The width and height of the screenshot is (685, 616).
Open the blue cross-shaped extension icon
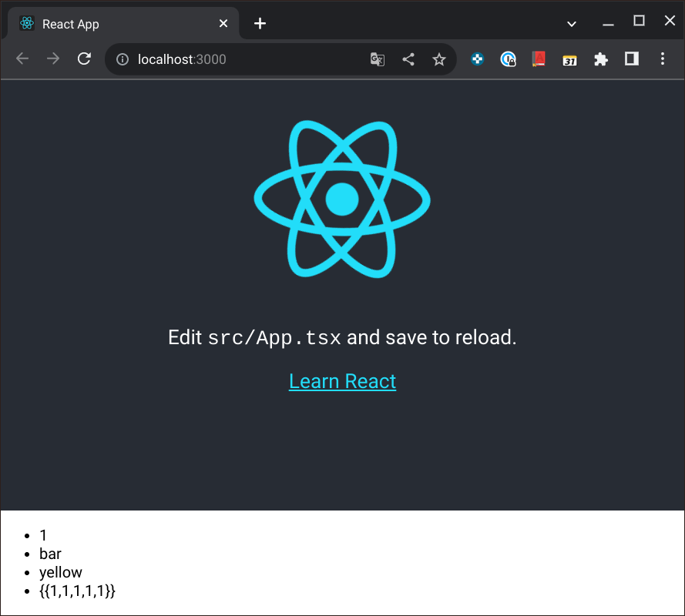click(478, 59)
